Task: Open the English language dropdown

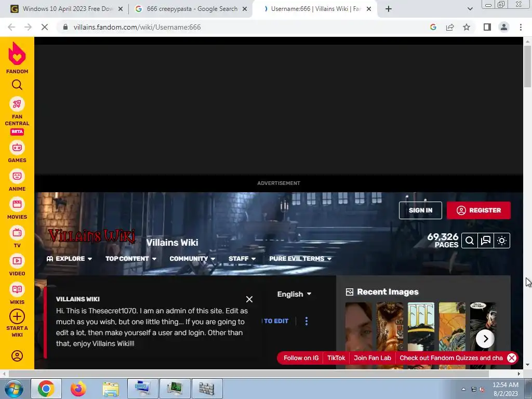Action: coord(294,294)
